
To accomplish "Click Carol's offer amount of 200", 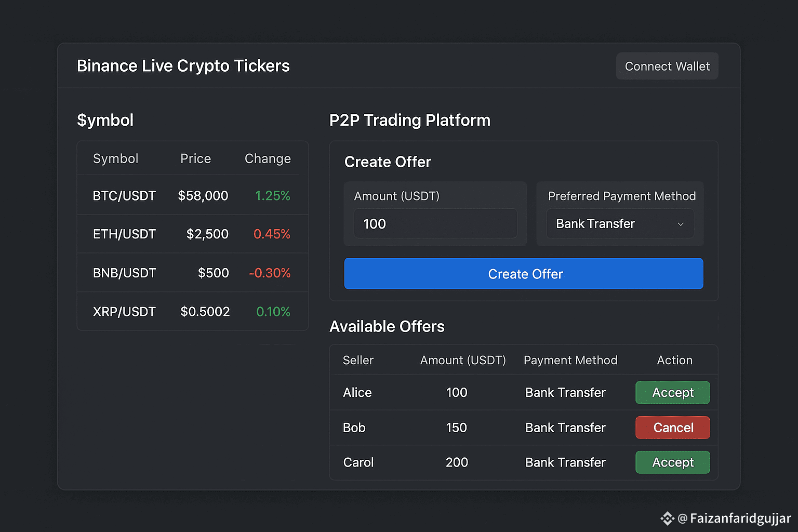I will (x=457, y=462).
